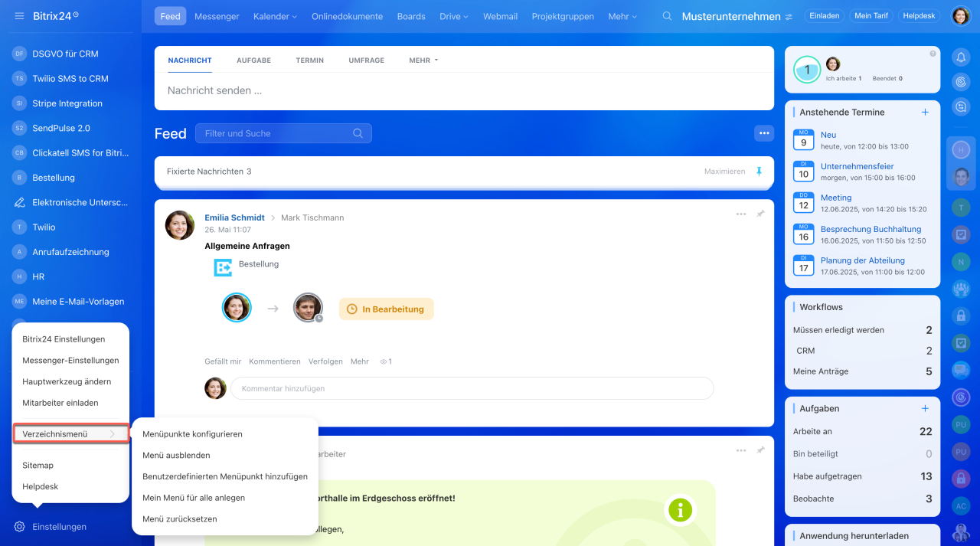Open the 'AC' chat avatar in right sidebar

(x=961, y=506)
